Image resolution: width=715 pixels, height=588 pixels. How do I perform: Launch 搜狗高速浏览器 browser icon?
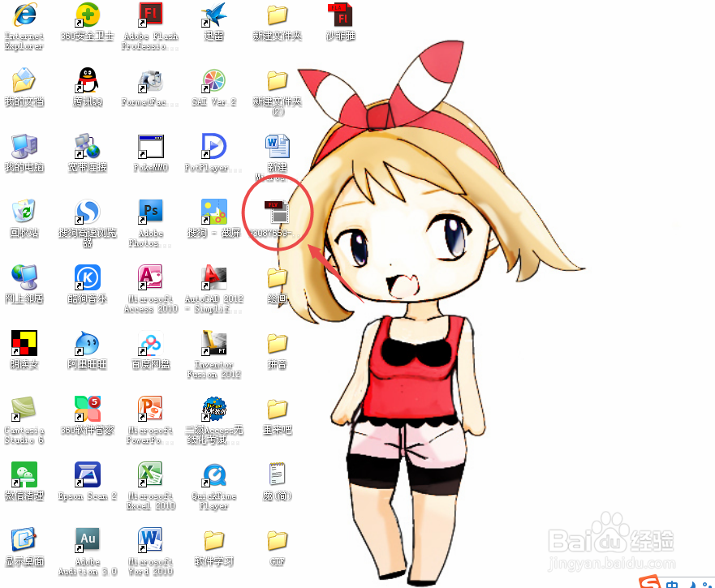coord(88,212)
